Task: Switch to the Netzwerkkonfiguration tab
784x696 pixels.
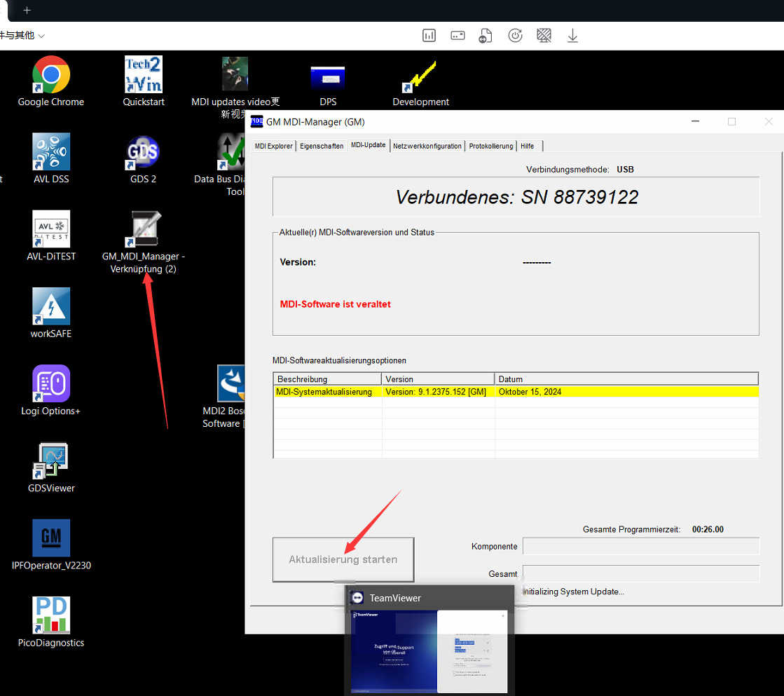Action: click(x=427, y=146)
